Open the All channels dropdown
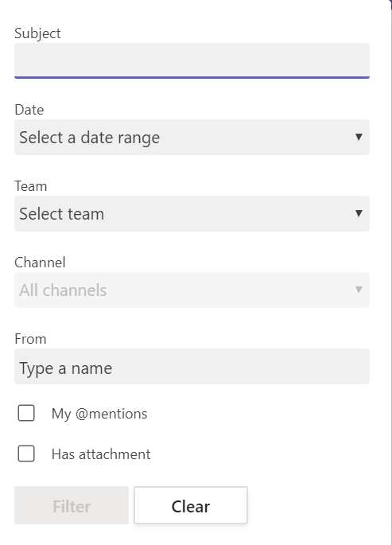The height and width of the screenshot is (545, 392). point(192,290)
